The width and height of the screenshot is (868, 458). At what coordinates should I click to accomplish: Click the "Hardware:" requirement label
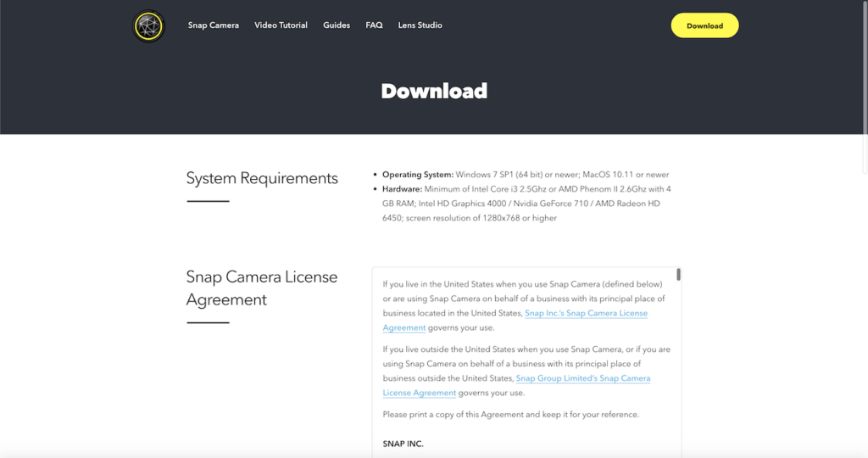pos(402,189)
